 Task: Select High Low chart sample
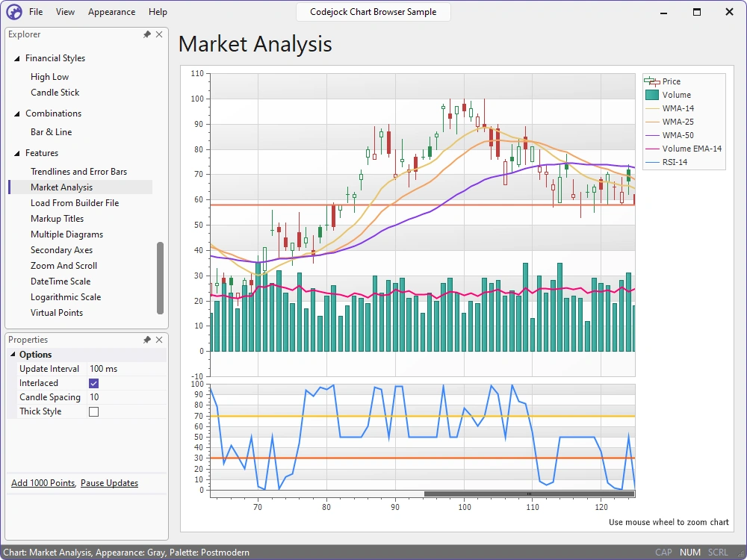[x=49, y=77]
